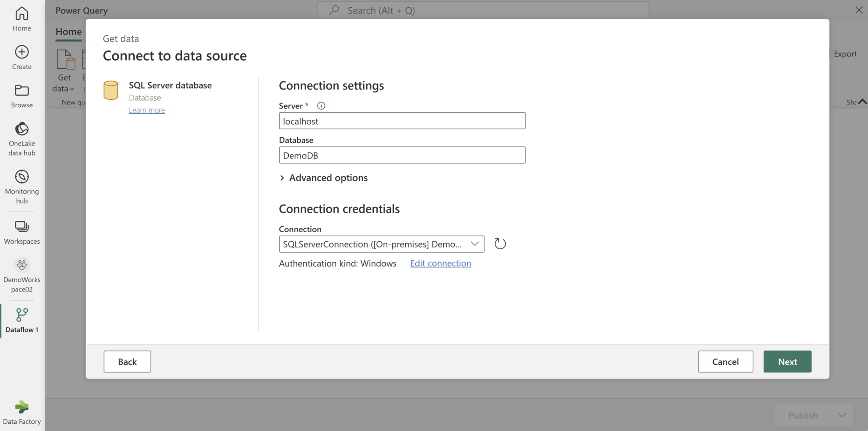Switch to Data Factory experience
Screen dimensions: 868x431
[21, 409]
